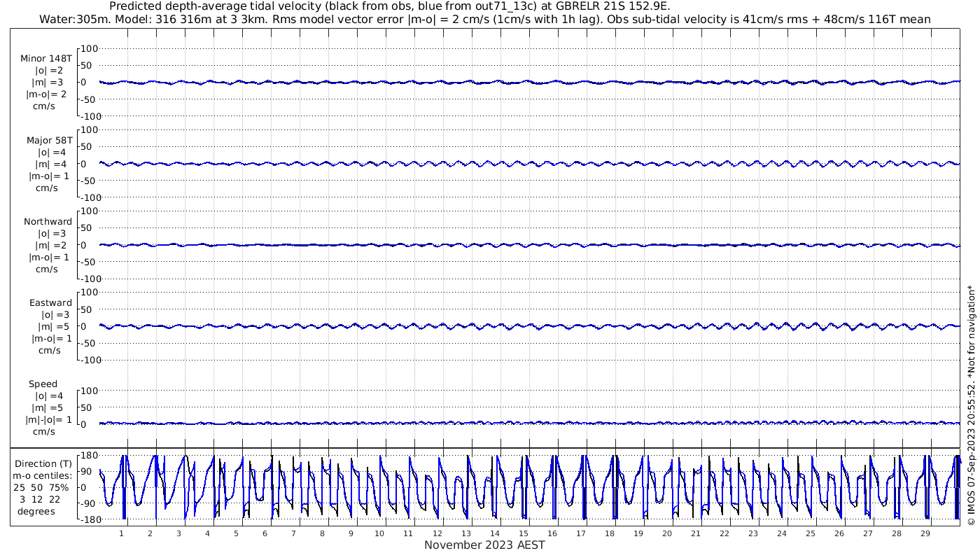Click day '23' on the date axis
The height and width of the screenshot is (560, 980).
(752, 533)
